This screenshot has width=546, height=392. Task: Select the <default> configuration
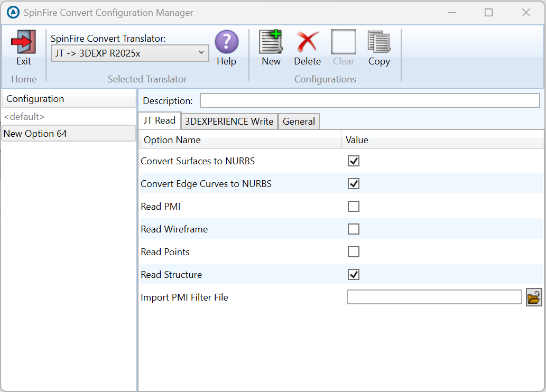tap(69, 117)
